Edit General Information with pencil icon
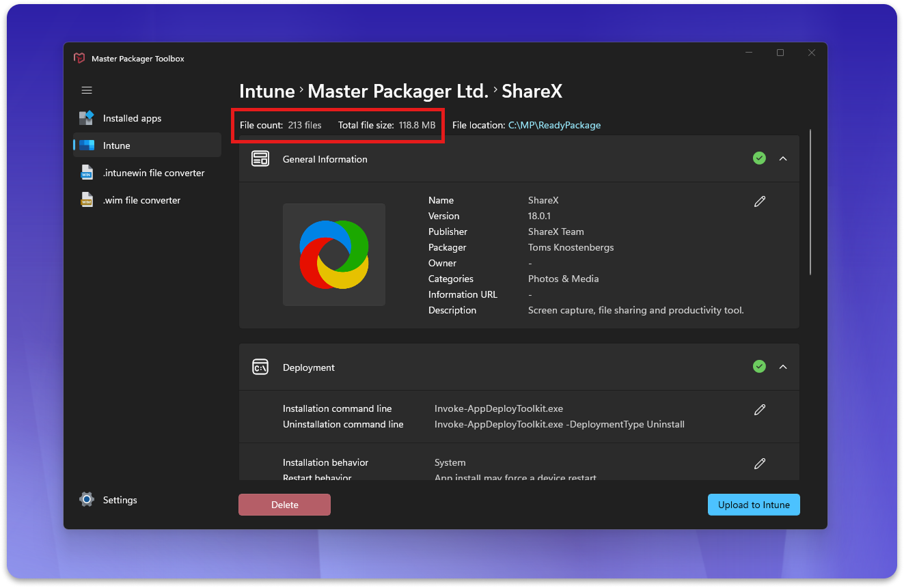Image resolution: width=904 pixels, height=588 pixels. pyautogui.click(x=759, y=201)
